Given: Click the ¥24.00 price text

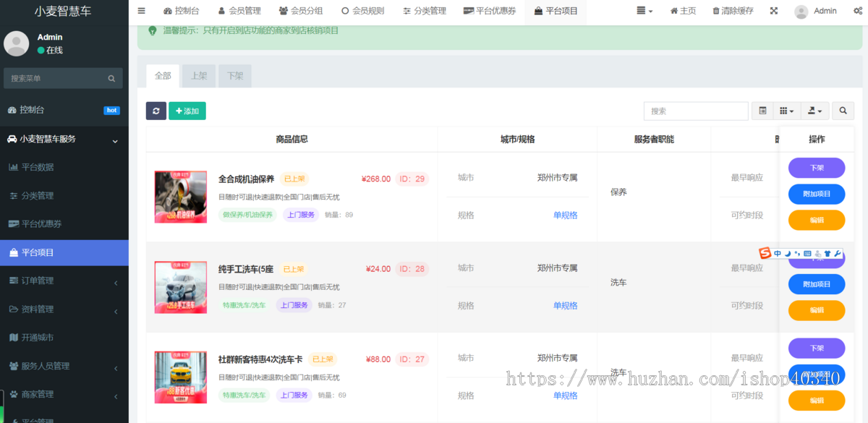Looking at the screenshot, I should [378, 269].
